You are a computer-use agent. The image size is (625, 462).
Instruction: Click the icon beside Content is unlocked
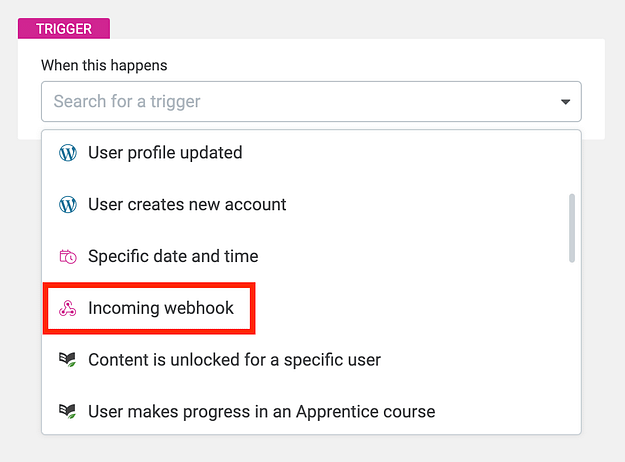(x=68, y=359)
